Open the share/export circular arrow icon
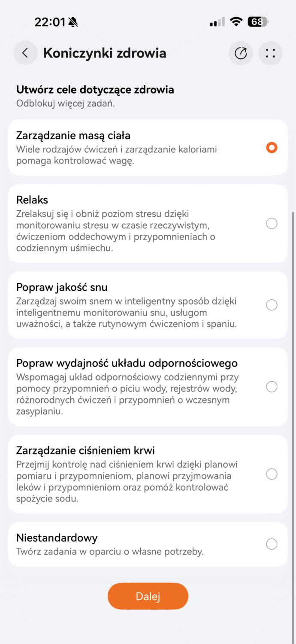This screenshot has width=296, height=644. click(x=241, y=53)
